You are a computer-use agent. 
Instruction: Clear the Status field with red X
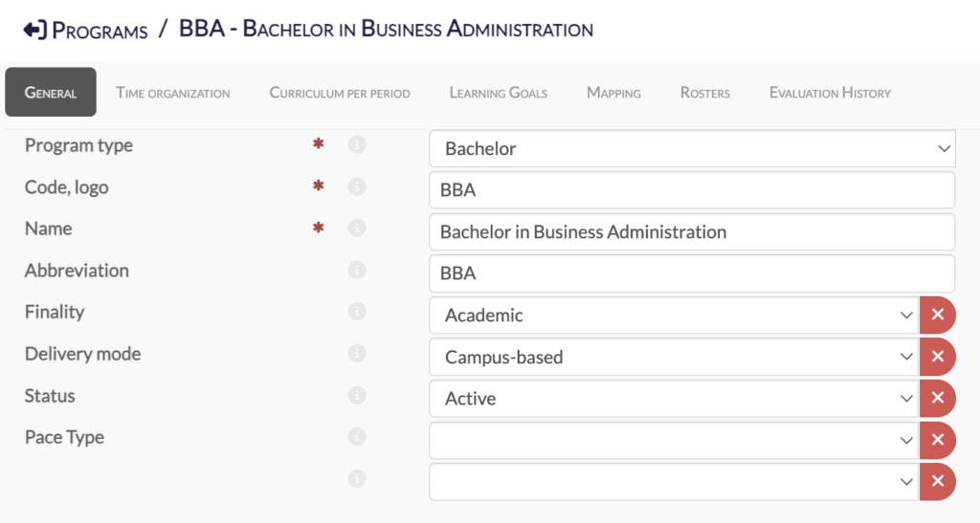tap(938, 398)
